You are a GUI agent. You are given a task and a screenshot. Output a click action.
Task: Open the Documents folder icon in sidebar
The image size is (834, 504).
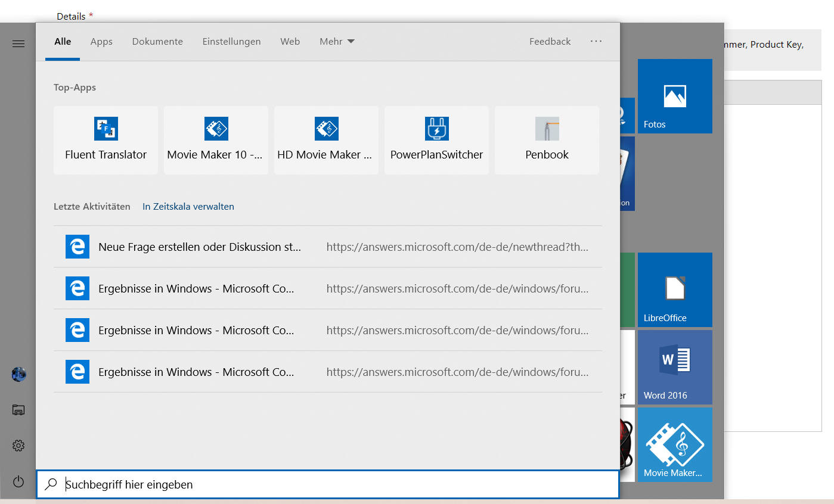[18, 409]
